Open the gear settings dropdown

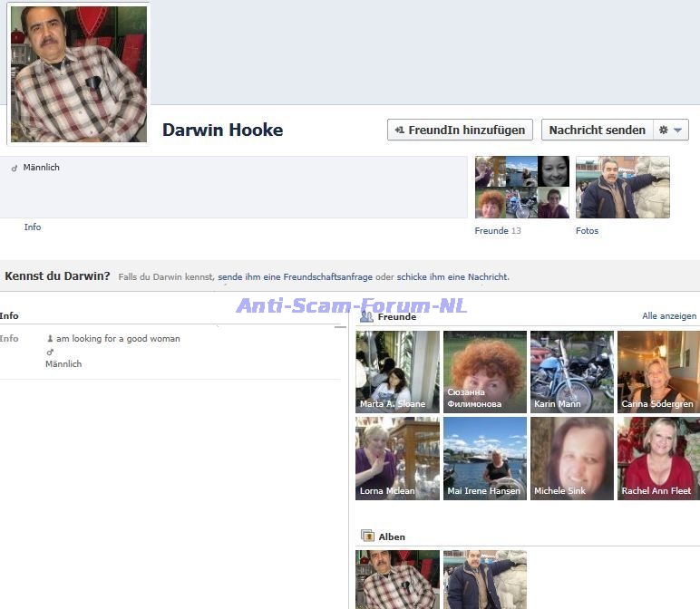pos(671,130)
